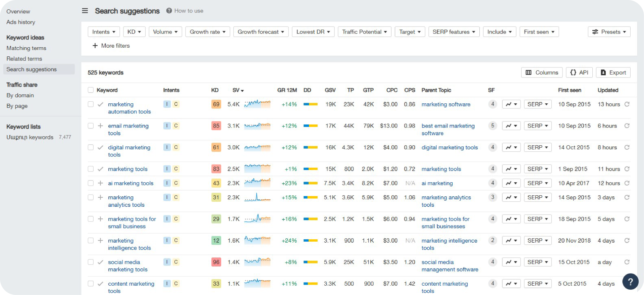Add marketing tools for small business to list
This screenshot has width=644, height=295.
tap(100, 219)
